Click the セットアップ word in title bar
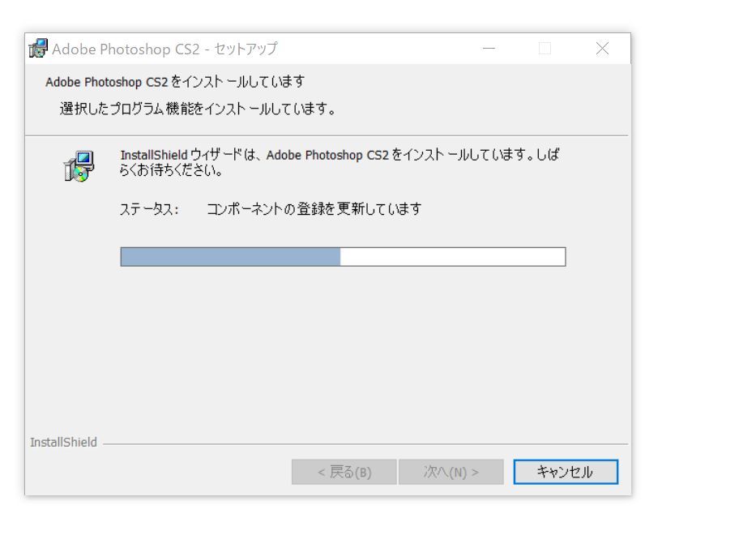This screenshot has width=756, height=535. point(246,49)
